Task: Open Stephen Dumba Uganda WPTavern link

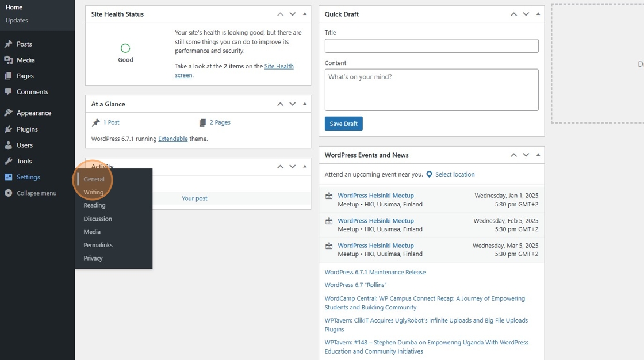Action: tap(426, 347)
